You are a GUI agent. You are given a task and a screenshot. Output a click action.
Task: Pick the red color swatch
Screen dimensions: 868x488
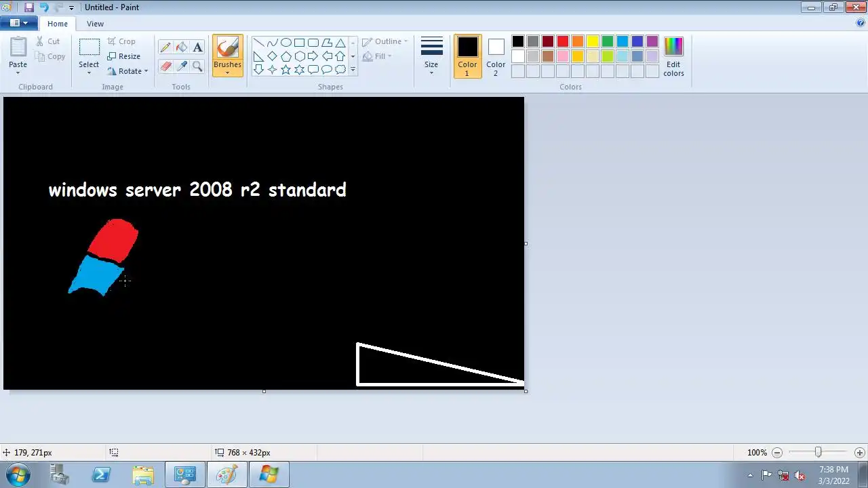pyautogui.click(x=563, y=42)
